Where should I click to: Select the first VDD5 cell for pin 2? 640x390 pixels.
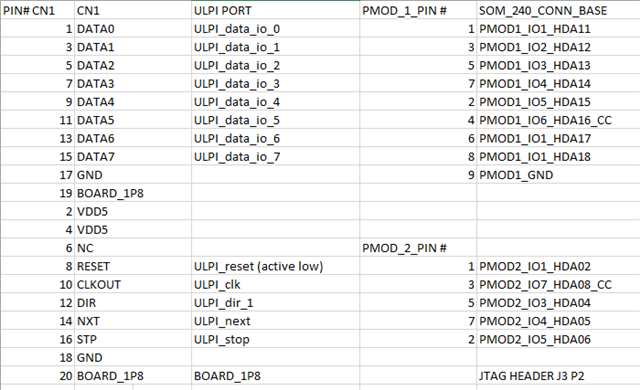pos(133,211)
